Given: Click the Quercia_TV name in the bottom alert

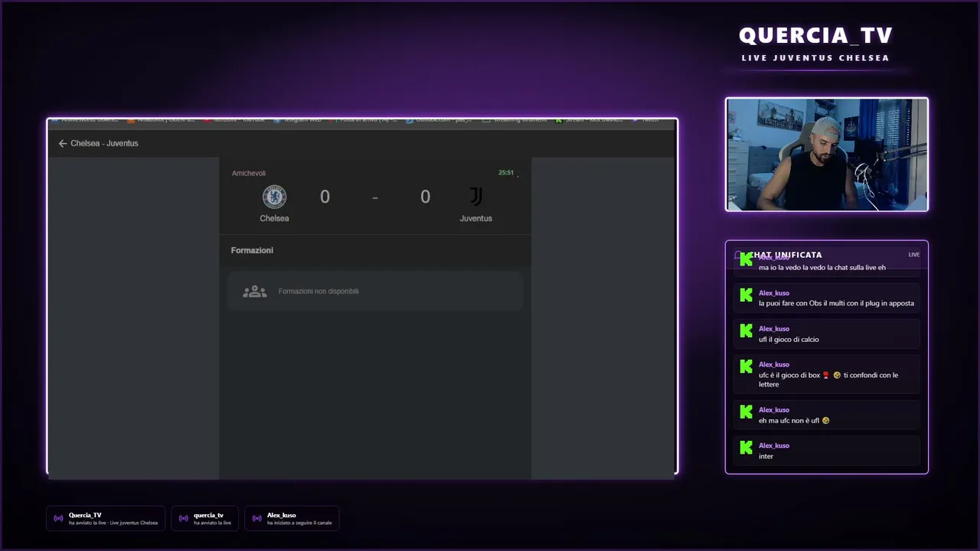Looking at the screenshot, I should point(85,515).
